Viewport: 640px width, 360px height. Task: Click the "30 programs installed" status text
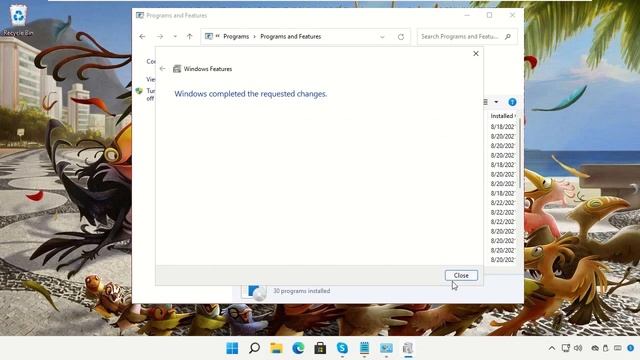click(302, 291)
